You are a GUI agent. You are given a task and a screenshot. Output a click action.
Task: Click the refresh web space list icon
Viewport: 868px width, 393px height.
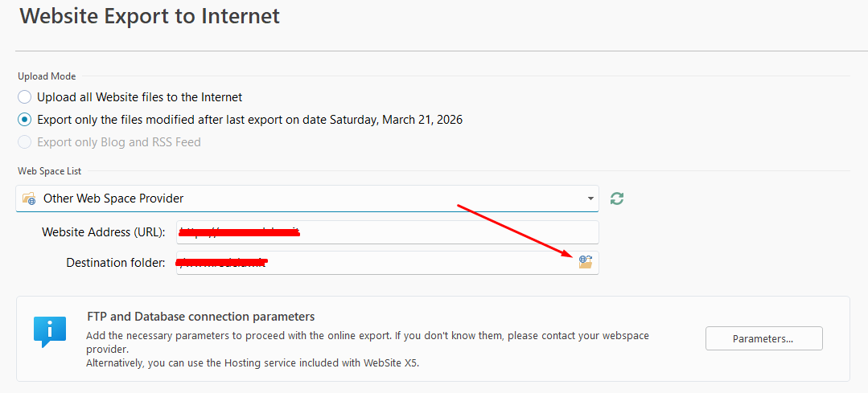coord(617,198)
